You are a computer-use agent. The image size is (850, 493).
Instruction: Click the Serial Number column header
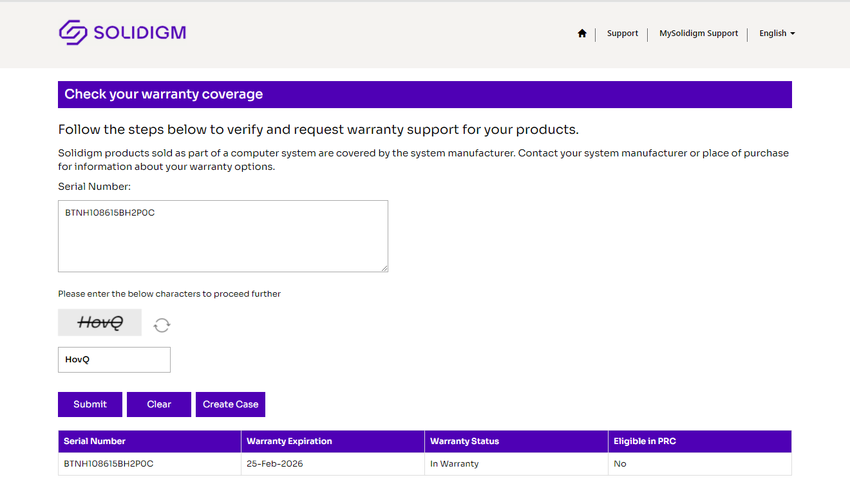[x=150, y=441]
